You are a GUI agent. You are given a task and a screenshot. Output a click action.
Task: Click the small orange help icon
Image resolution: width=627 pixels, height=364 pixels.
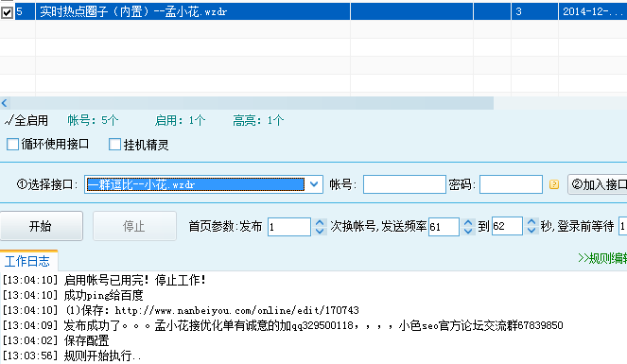tap(554, 184)
